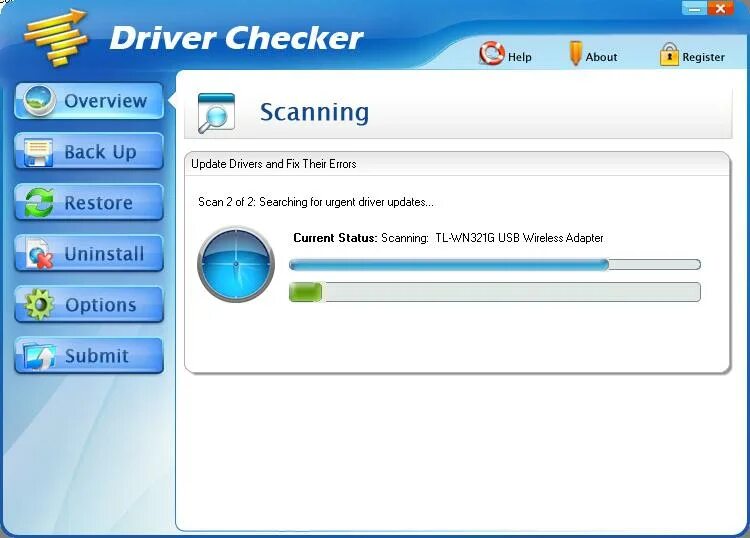The height and width of the screenshot is (538, 750).
Task: Click the 'Update Drivers and Fix Their Errors' header
Action: click(274, 164)
